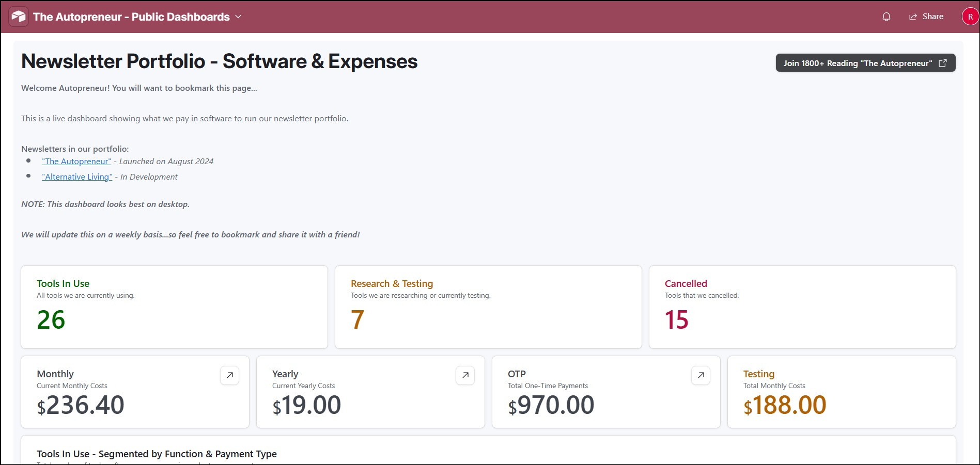980x465 pixels.
Task: Expand the Monthly costs card arrow
Action: tap(230, 375)
